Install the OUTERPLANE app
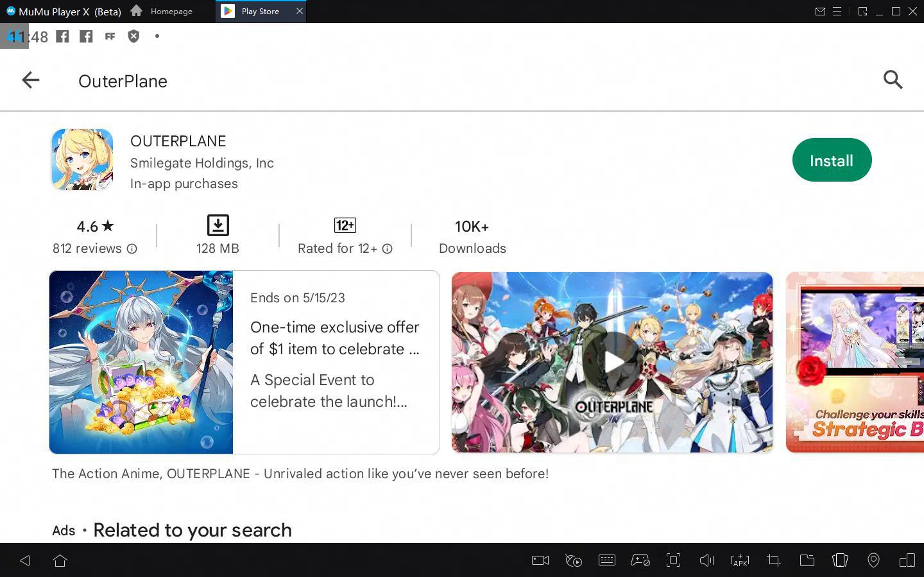924x577 pixels. 831,160
